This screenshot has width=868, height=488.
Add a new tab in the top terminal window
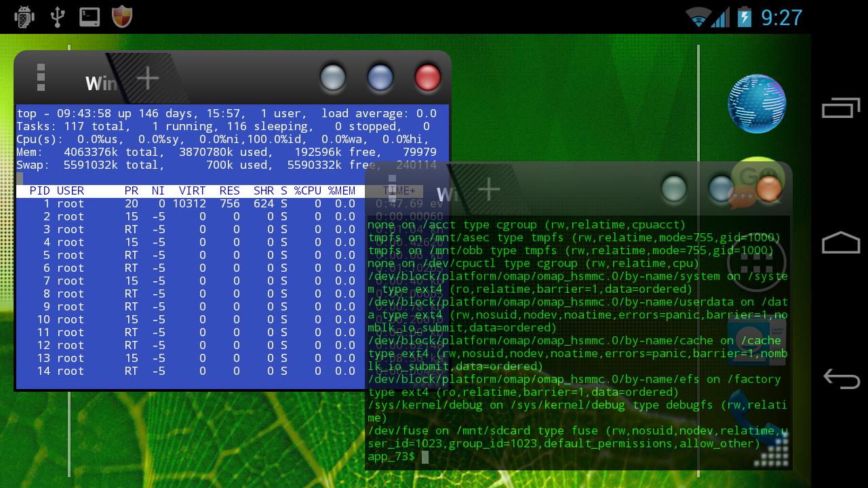point(148,79)
